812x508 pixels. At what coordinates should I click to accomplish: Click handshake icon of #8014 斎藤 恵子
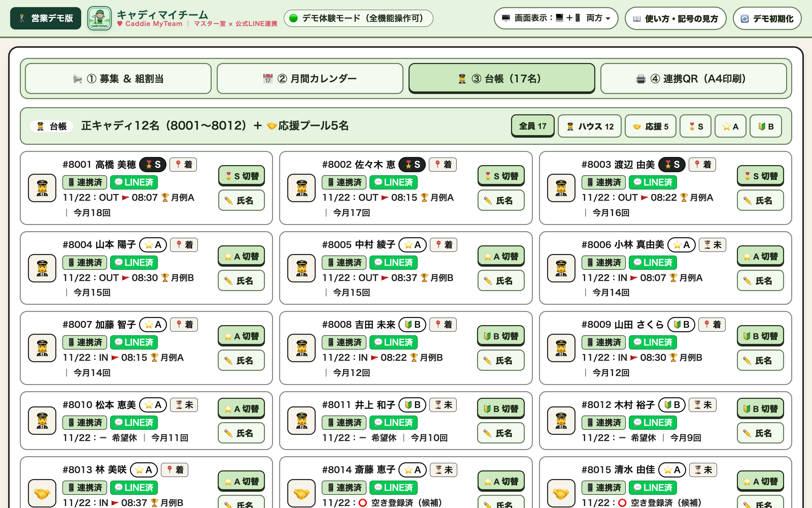pyautogui.click(x=302, y=493)
